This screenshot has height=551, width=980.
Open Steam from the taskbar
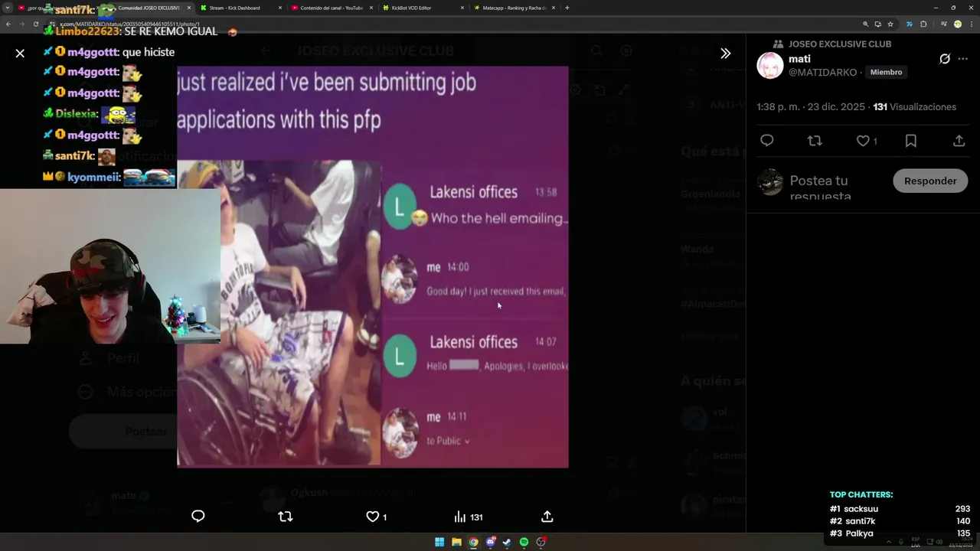[x=507, y=542]
